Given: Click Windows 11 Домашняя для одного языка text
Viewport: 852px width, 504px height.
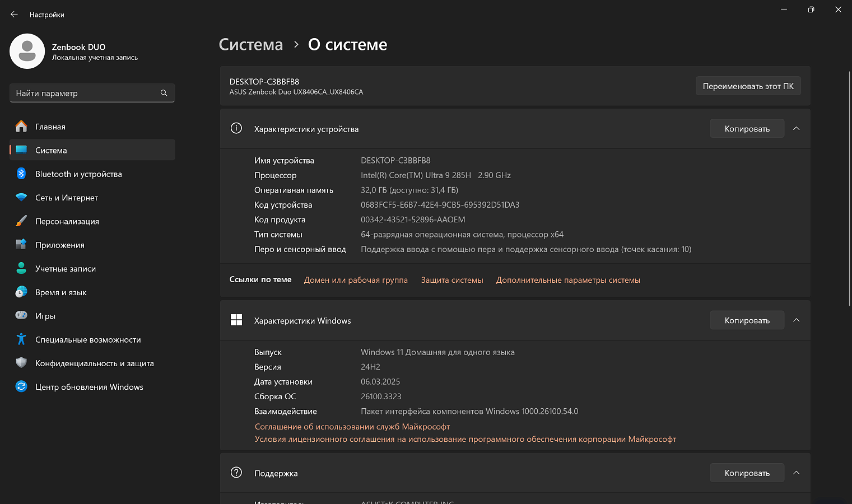Looking at the screenshot, I should [437, 352].
